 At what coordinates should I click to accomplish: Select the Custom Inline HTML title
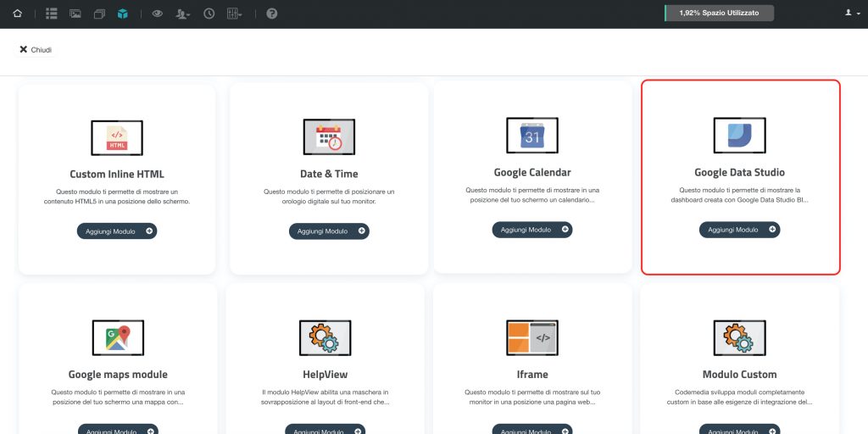[x=117, y=174]
